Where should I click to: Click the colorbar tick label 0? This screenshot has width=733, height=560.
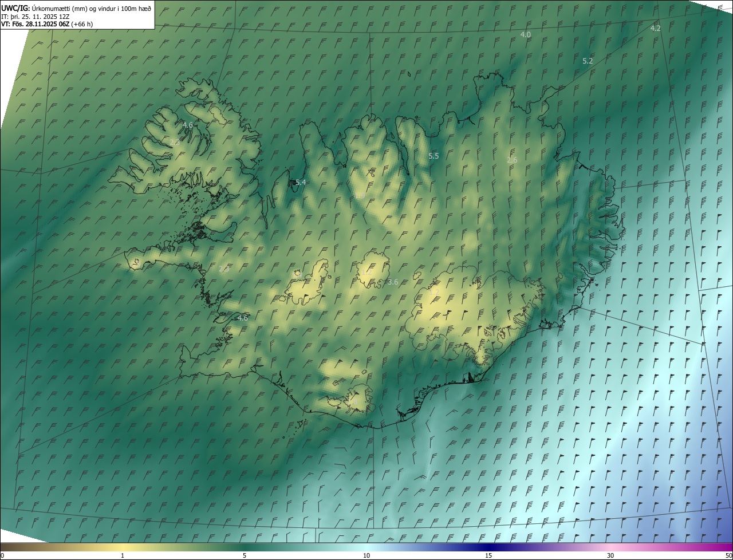click(2, 555)
